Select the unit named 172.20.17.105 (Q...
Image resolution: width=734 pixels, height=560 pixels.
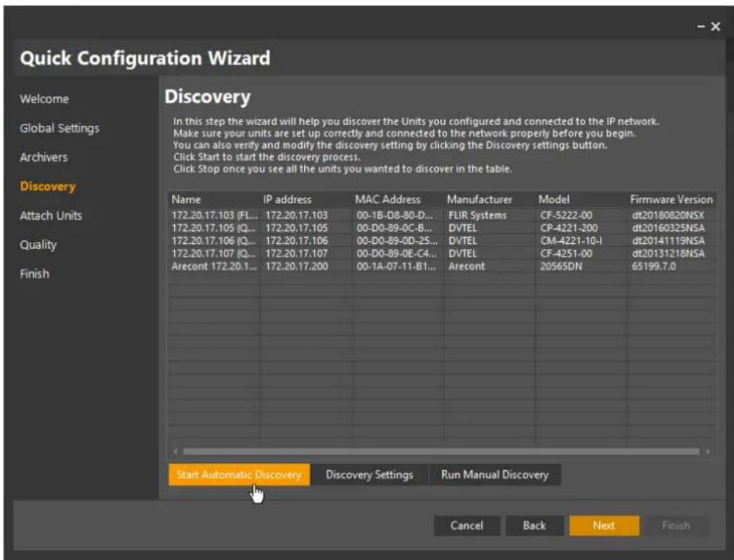click(x=214, y=228)
